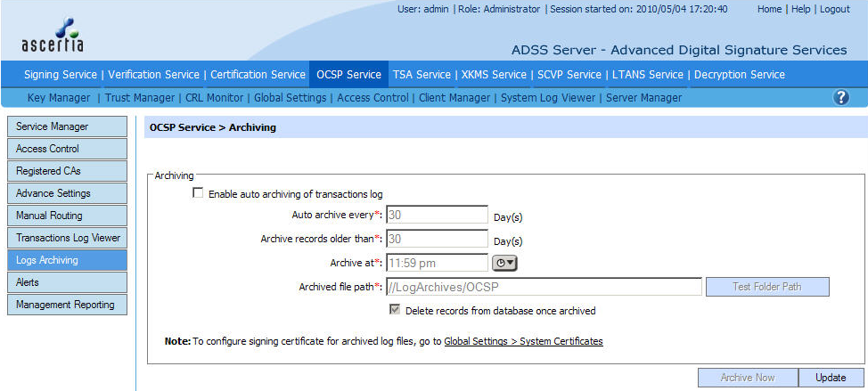Viewport: 868px width, 391px height.
Task: Switch to the TSA Service tab
Action: [x=422, y=75]
